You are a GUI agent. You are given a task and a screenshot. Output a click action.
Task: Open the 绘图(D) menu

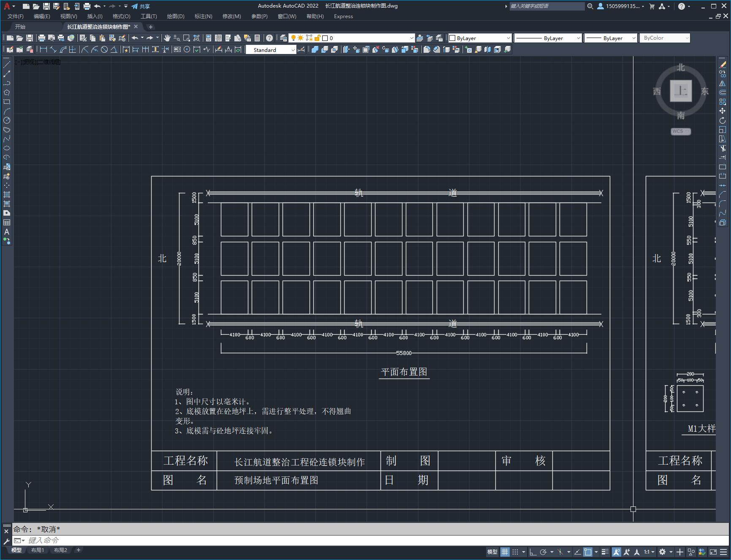click(x=176, y=16)
